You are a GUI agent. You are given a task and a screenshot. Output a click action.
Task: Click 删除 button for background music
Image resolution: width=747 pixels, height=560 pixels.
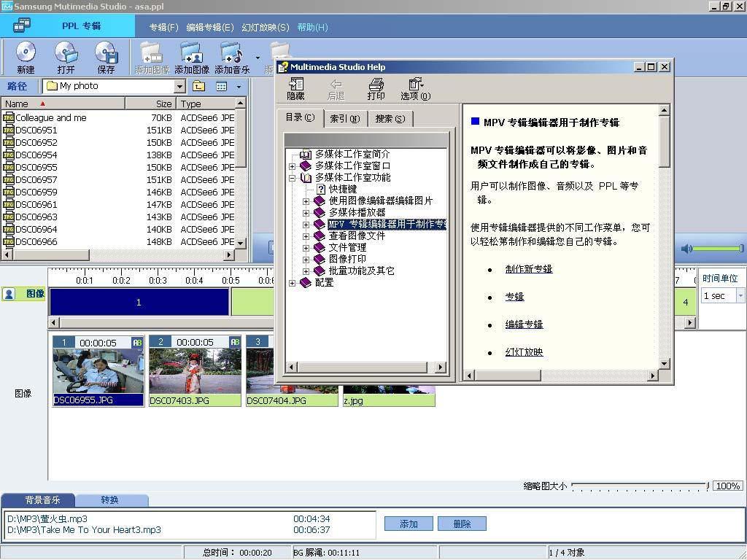coord(462,524)
